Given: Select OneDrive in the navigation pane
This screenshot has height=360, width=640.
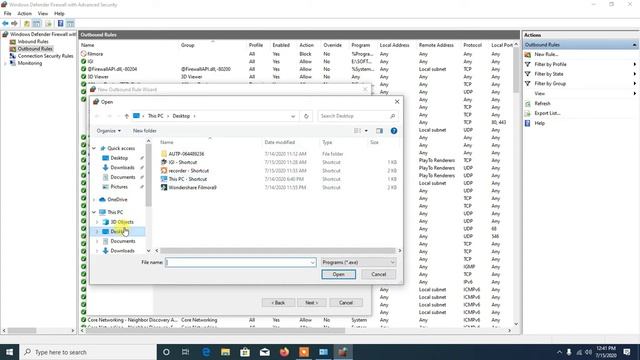Looking at the screenshot, I should point(117,200).
